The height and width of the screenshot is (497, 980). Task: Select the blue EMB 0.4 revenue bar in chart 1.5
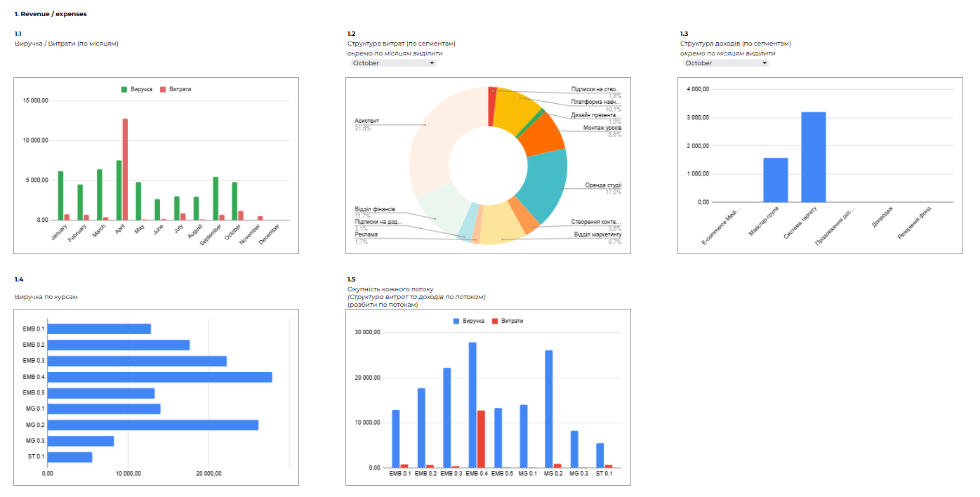[x=472, y=405]
